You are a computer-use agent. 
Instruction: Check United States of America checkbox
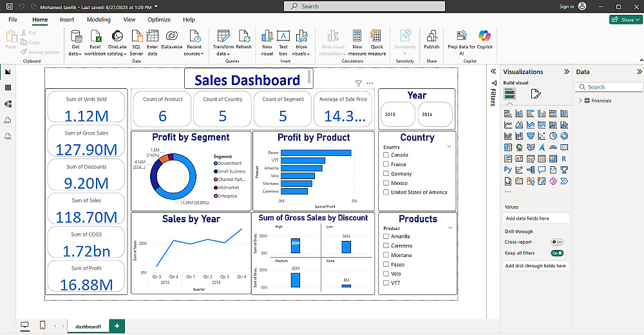tap(386, 192)
